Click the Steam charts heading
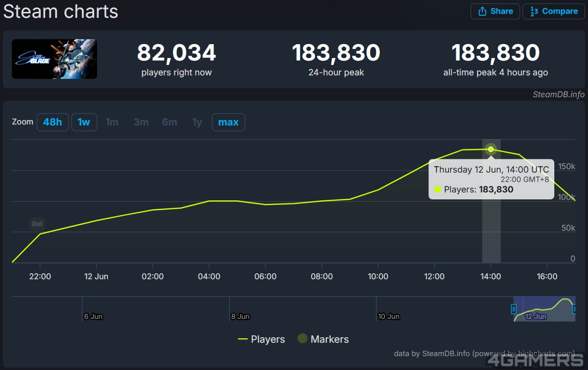This screenshot has width=588, height=370. click(61, 11)
